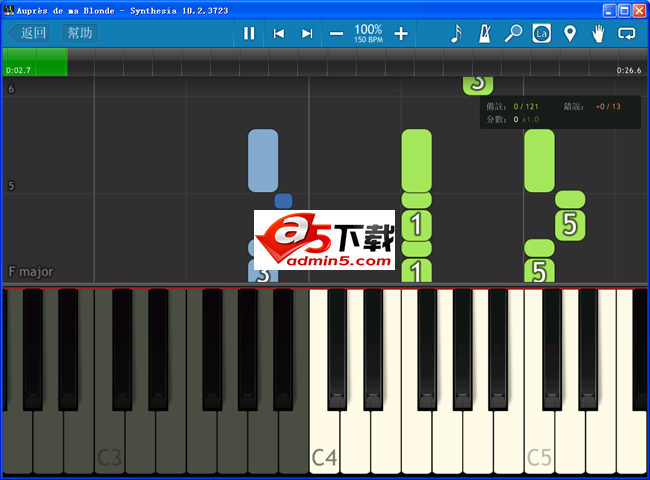The height and width of the screenshot is (480, 650).
Task: Minimize the Synthesia window
Action: point(609,10)
